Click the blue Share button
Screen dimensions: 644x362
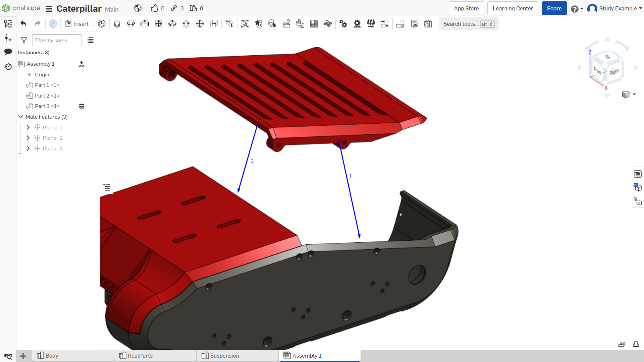pos(554,8)
